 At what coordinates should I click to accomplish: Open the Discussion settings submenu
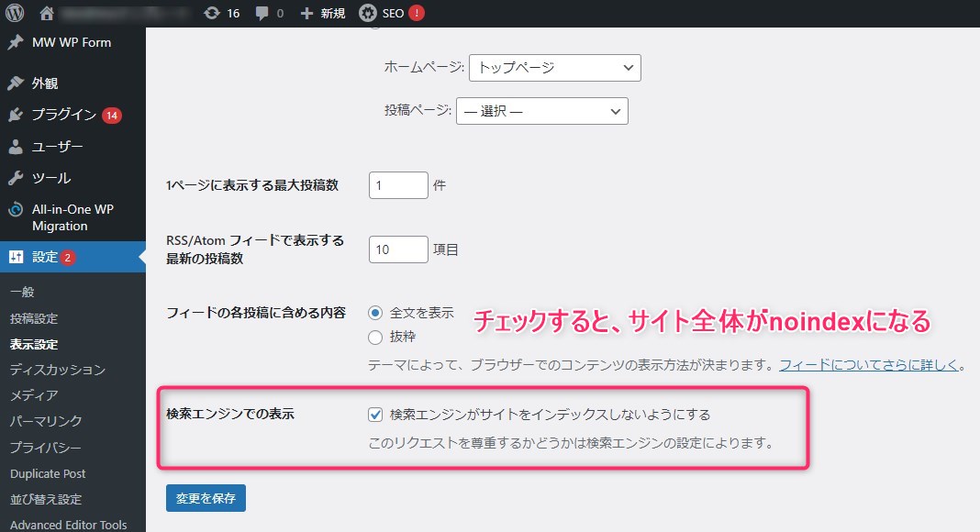pyautogui.click(x=58, y=370)
